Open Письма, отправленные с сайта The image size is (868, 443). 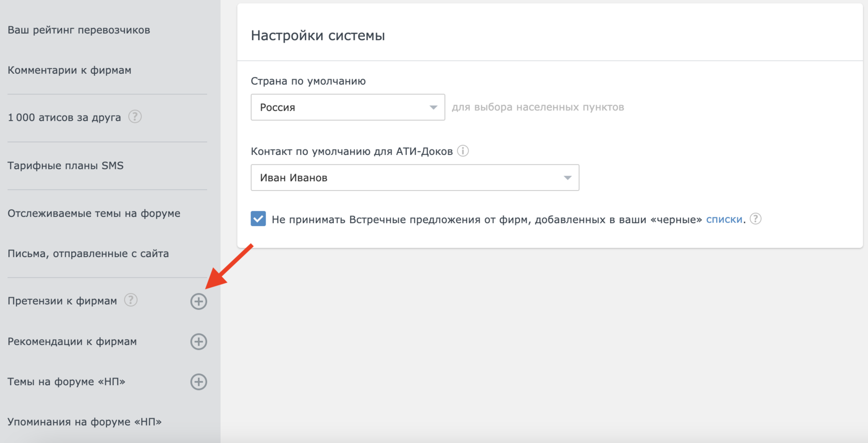point(88,254)
